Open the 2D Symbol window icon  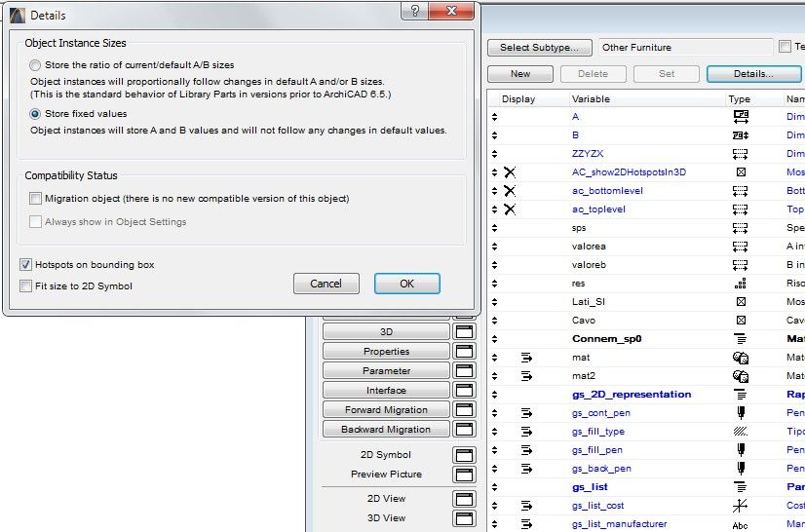(464, 455)
